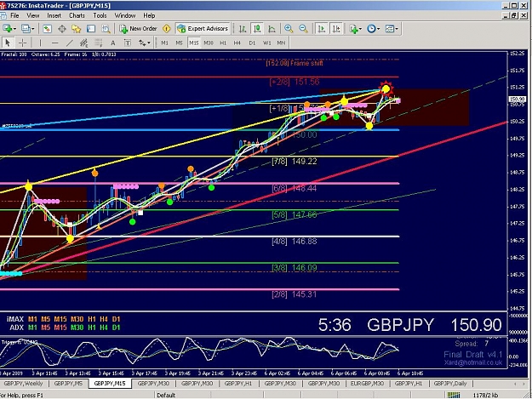Expand the Templates dropdown arrow
The width and height of the screenshot is (532, 399).
(x=397, y=29)
